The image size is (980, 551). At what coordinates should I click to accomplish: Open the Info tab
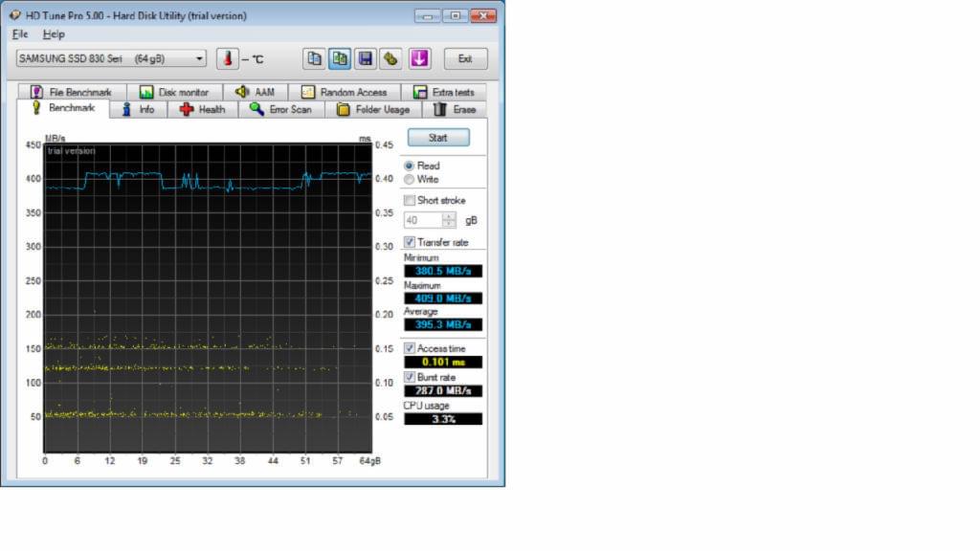pos(139,109)
